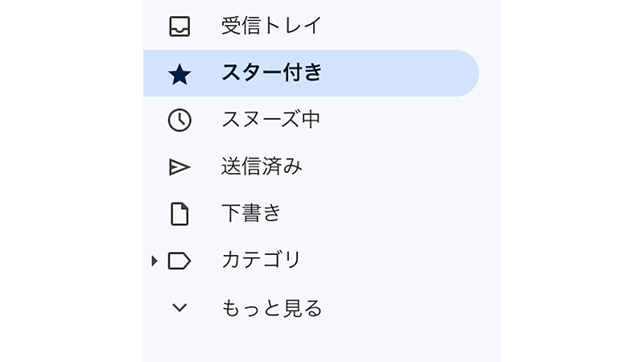This screenshot has width=644, height=362.
Task: Click empty row space right of 下書き
Action: [x=402, y=213]
